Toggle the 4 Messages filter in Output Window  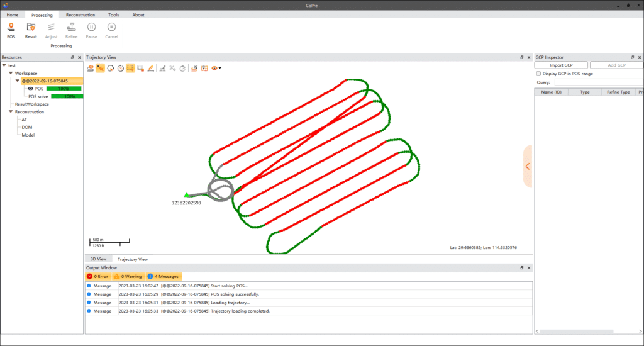163,276
